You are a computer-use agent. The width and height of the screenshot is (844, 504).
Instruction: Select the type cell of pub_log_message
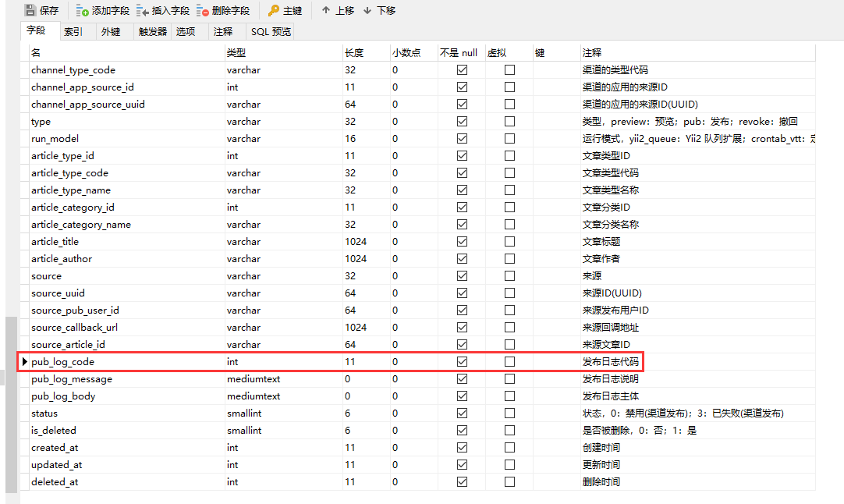pos(283,379)
